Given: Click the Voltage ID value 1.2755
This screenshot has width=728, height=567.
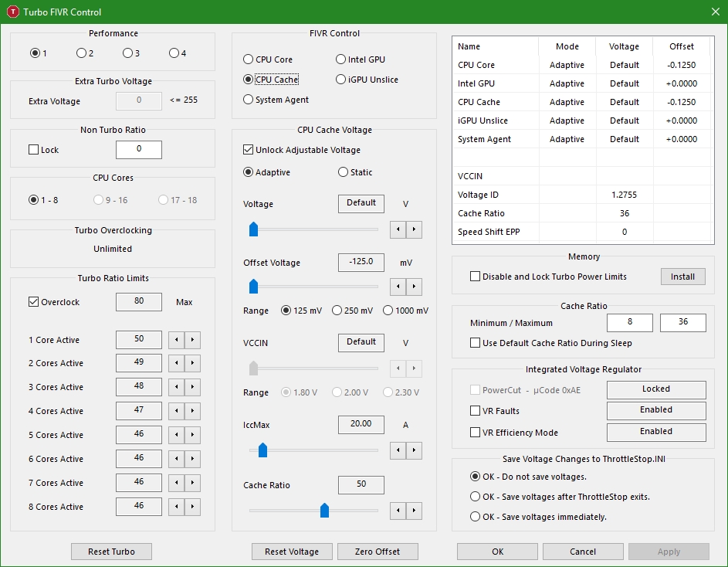Looking at the screenshot, I should [624, 195].
